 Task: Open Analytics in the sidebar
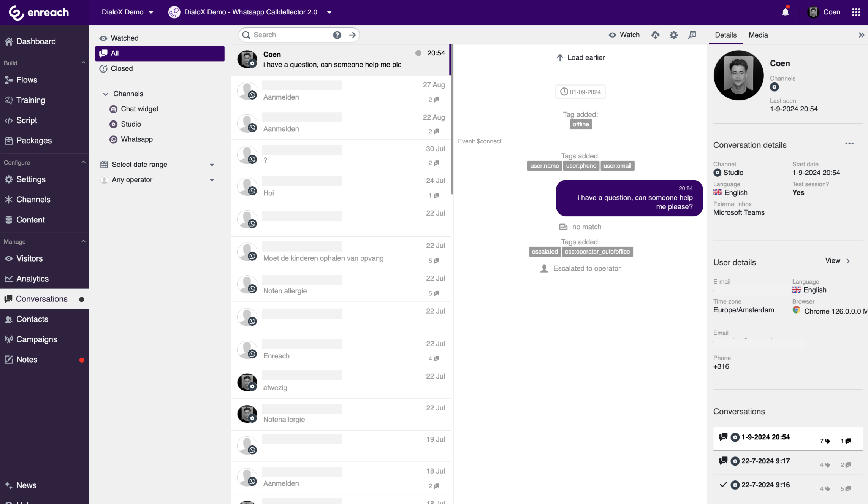tap(32, 279)
